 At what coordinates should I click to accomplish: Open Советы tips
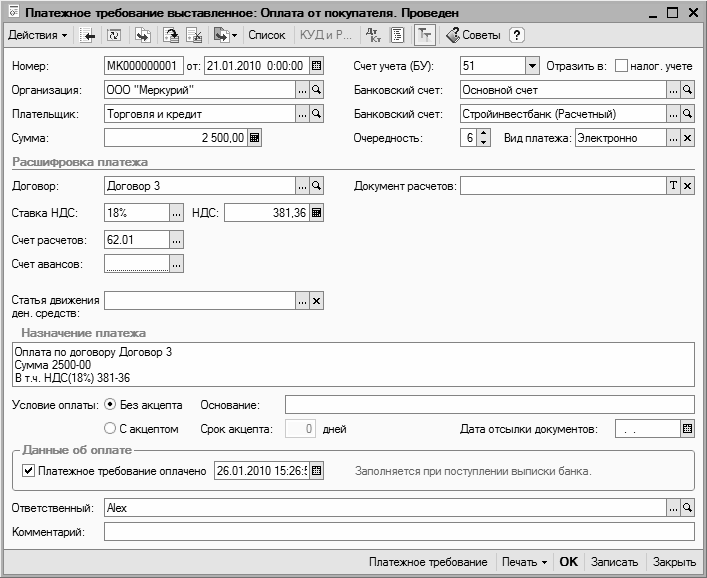point(473,35)
